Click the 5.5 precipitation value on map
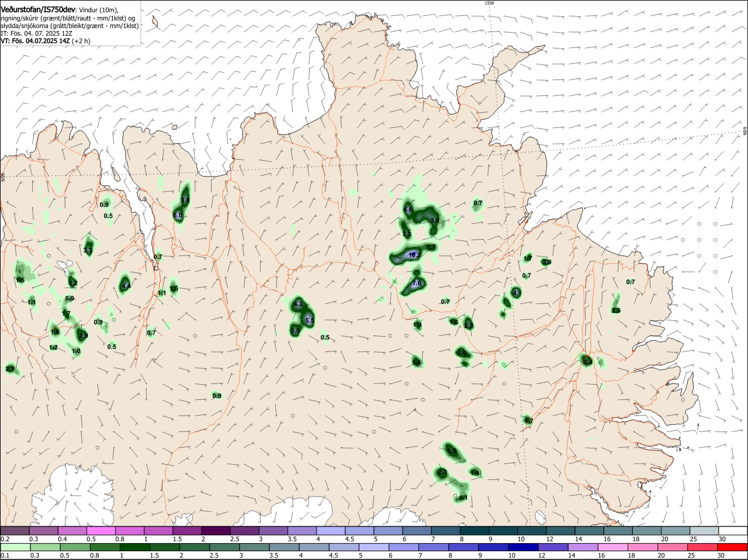This screenshot has height=560, width=748. pyautogui.click(x=310, y=320)
